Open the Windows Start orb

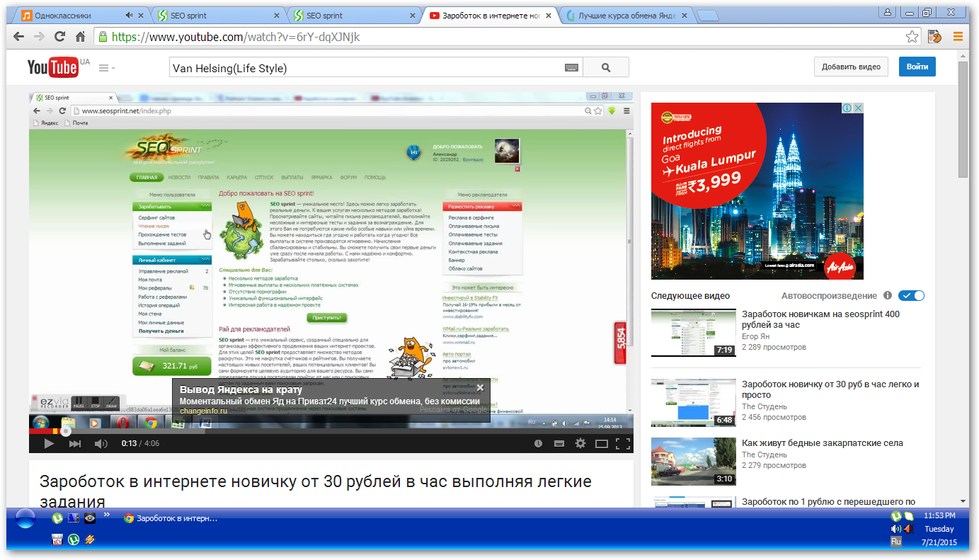(x=25, y=519)
